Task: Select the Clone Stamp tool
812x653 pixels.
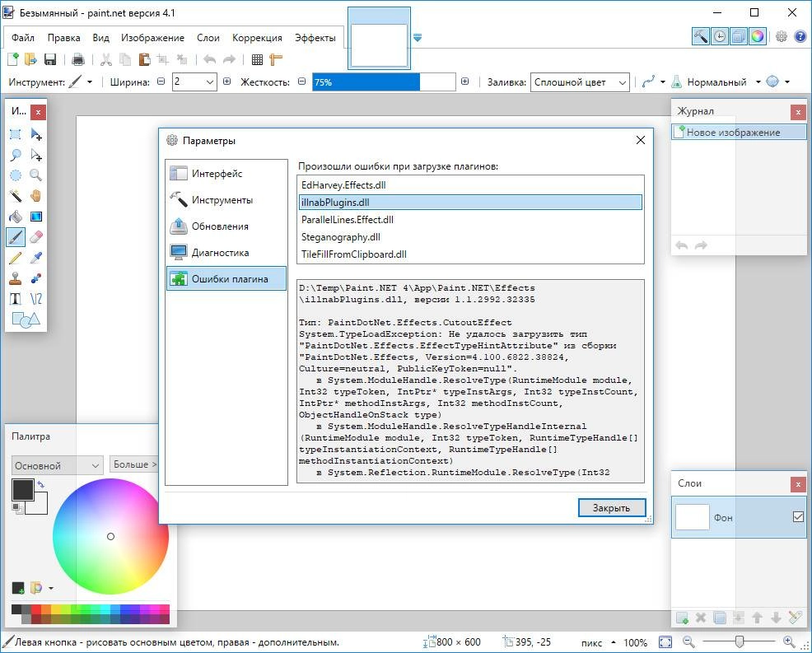Action: point(16,278)
